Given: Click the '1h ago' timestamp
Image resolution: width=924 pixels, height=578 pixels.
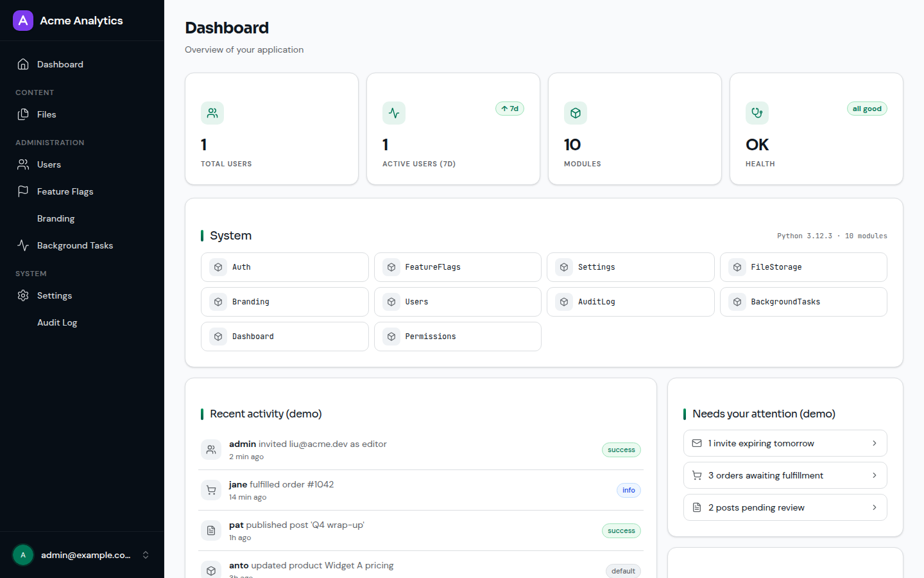Looking at the screenshot, I should click(240, 538).
